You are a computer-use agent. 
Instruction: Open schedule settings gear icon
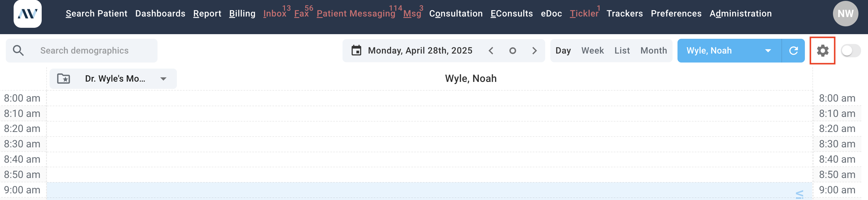pos(823,50)
